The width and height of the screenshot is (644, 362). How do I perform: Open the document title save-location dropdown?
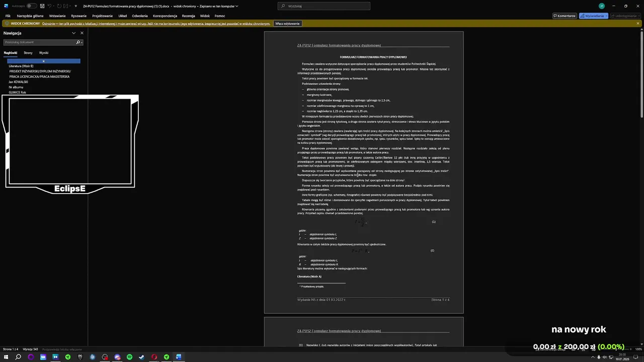click(236, 6)
